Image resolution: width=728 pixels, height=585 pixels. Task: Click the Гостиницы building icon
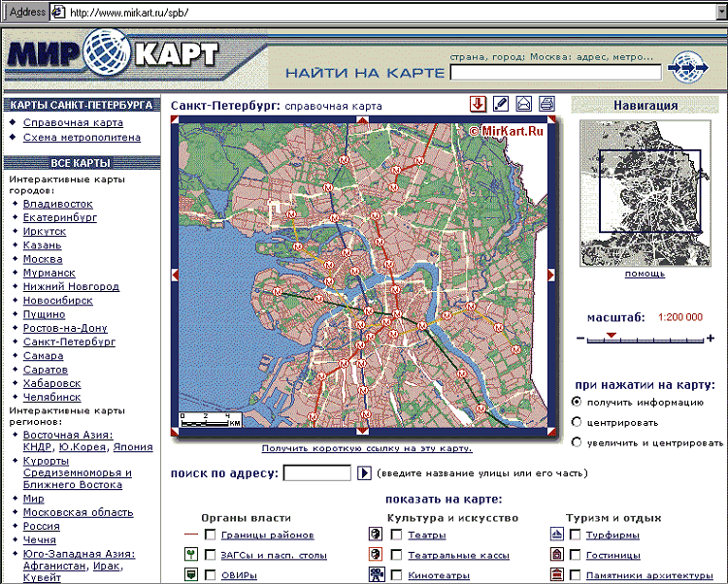[x=557, y=554]
